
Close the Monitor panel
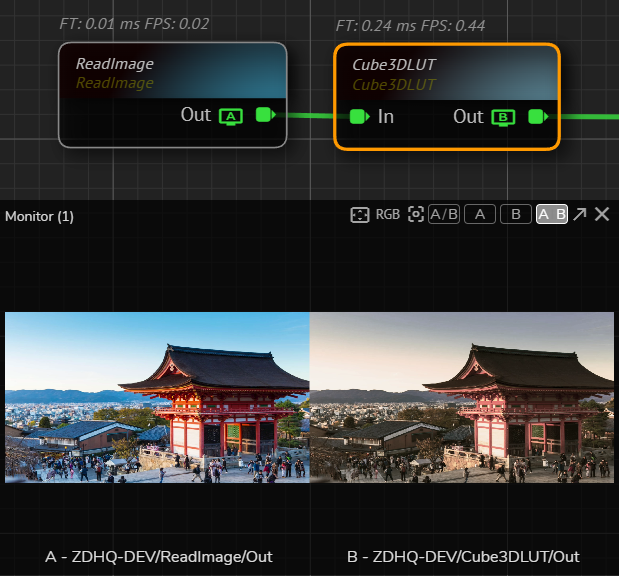click(x=602, y=214)
